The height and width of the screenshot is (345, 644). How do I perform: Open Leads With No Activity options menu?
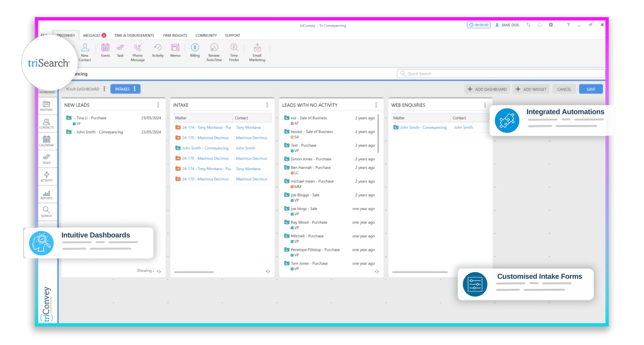(x=376, y=105)
